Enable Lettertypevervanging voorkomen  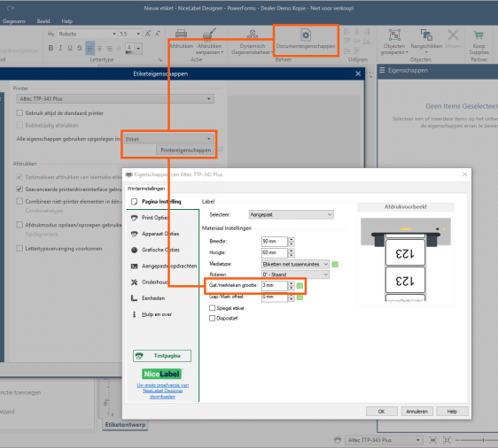coord(19,249)
